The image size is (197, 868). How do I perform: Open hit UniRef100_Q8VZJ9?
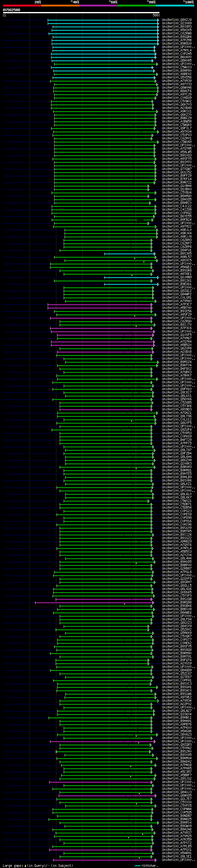click(177, 20)
